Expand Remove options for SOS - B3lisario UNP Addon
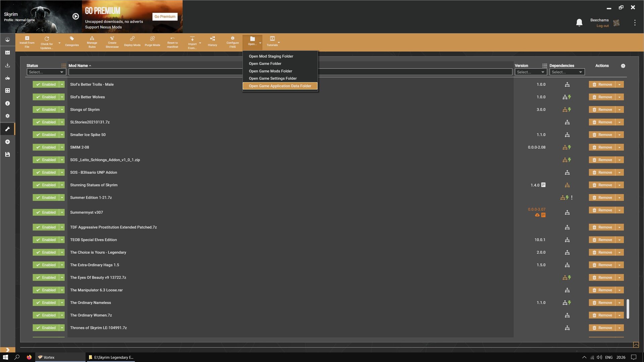Viewport: 644px width, 362px height. pos(620,173)
